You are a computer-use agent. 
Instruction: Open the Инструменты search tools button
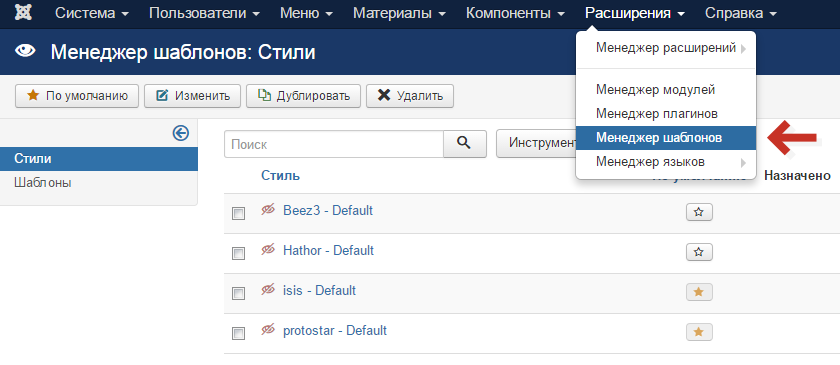[x=536, y=144]
